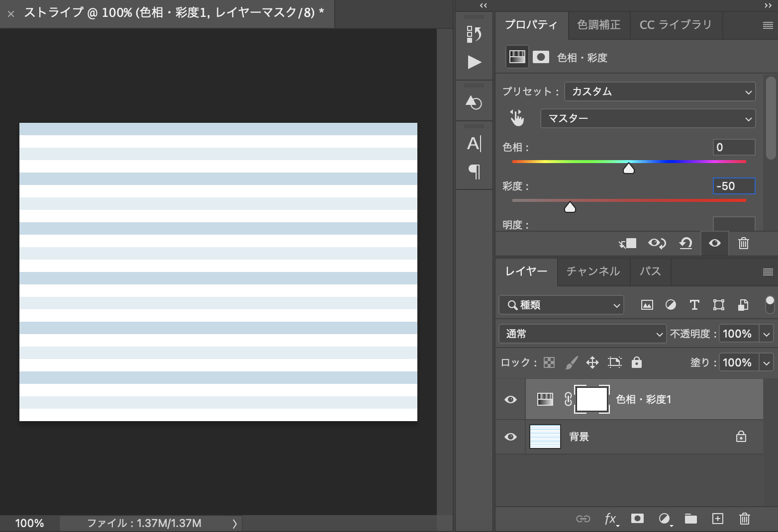
Task: Open the マスター channel dropdown
Action: click(x=648, y=118)
